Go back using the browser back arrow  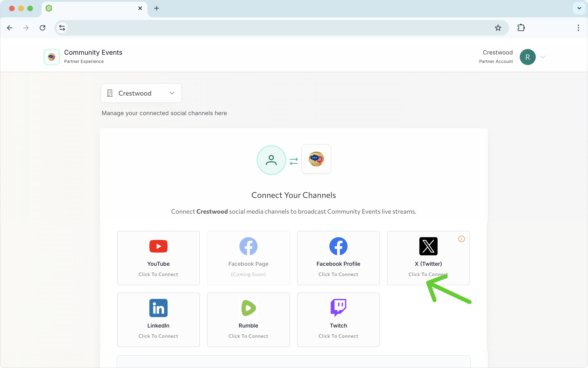tap(10, 28)
